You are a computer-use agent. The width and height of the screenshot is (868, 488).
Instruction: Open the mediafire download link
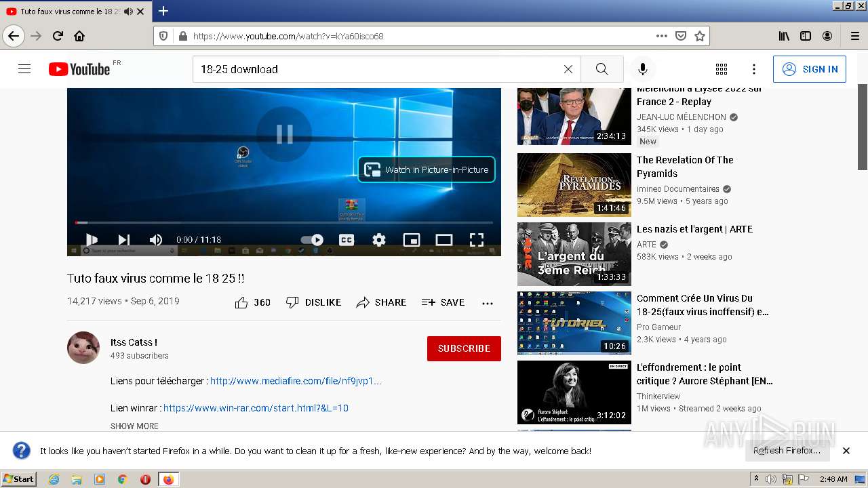(x=296, y=381)
